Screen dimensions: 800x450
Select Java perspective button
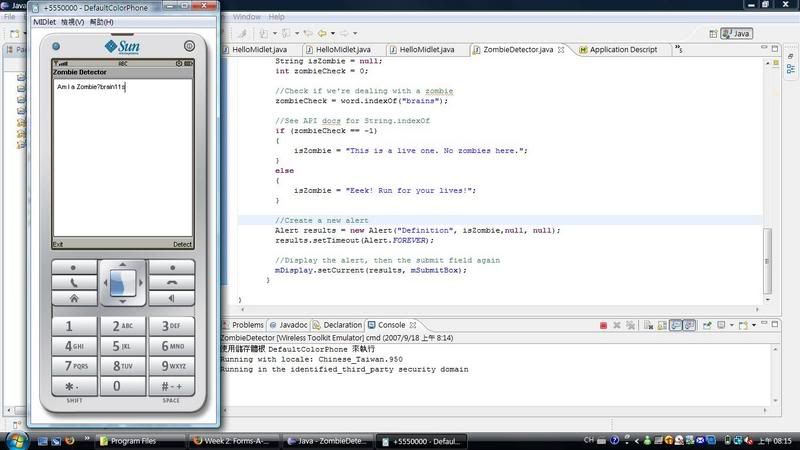pos(736,34)
